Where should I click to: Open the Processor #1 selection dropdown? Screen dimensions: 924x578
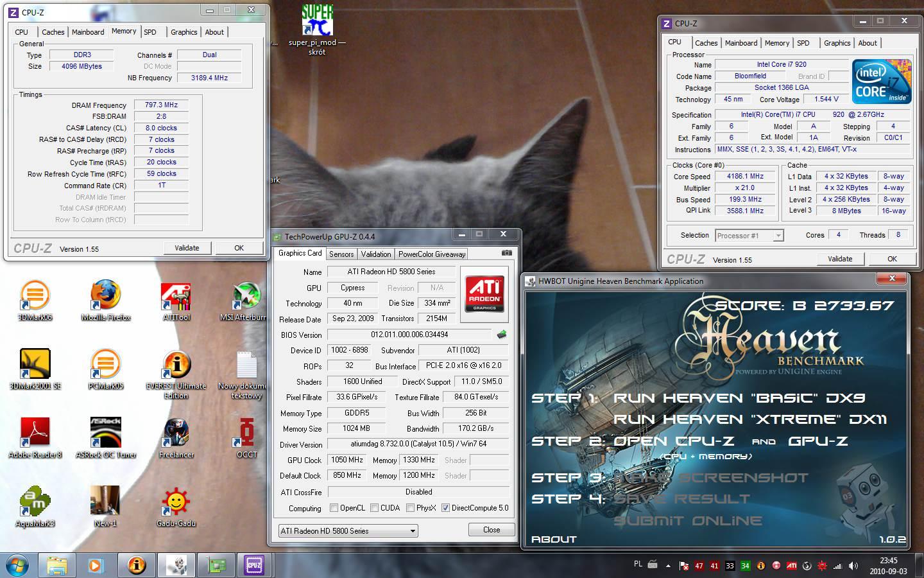749,236
